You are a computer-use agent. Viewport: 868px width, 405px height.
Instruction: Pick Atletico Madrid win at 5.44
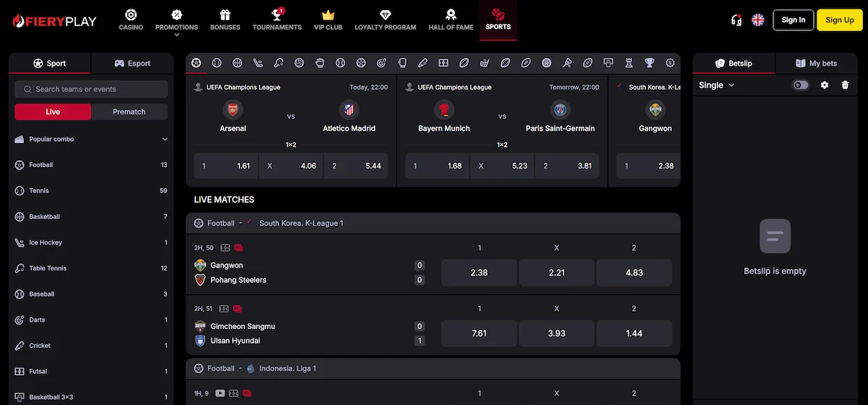pos(356,166)
